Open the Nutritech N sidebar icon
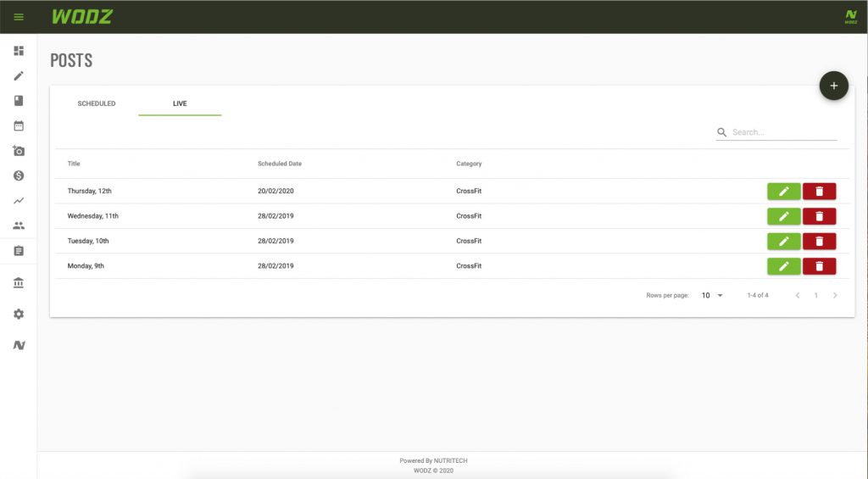 coord(19,345)
